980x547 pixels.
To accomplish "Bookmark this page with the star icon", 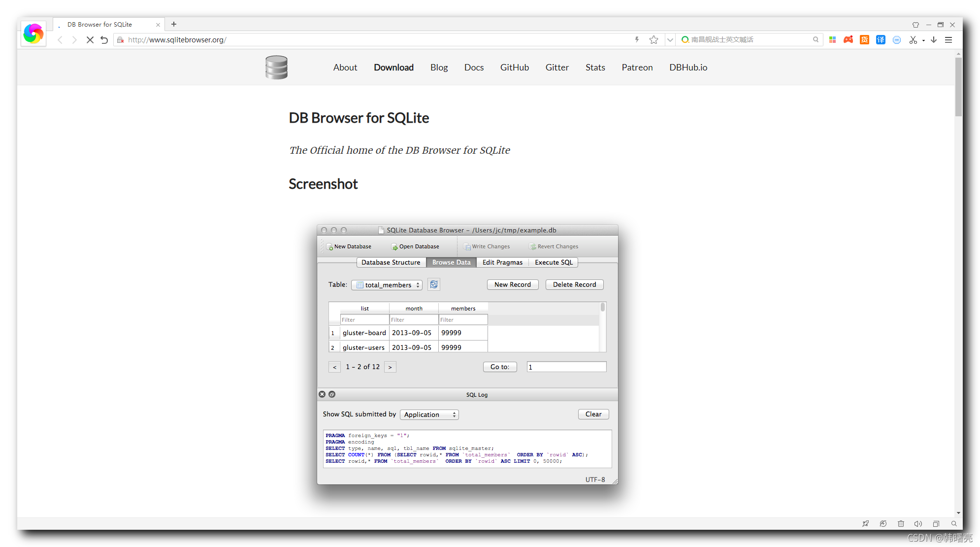I will pyautogui.click(x=653, y=40).
